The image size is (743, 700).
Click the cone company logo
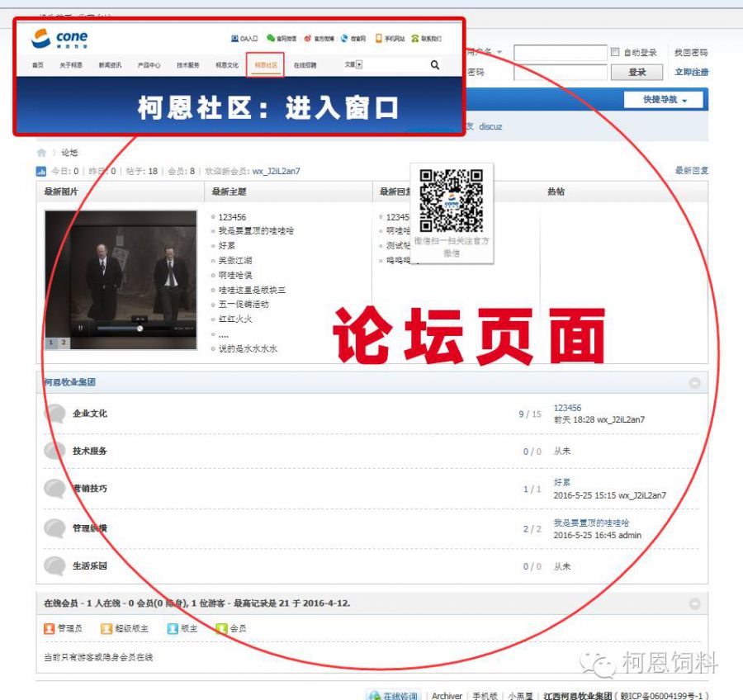(x=59, y=38)
